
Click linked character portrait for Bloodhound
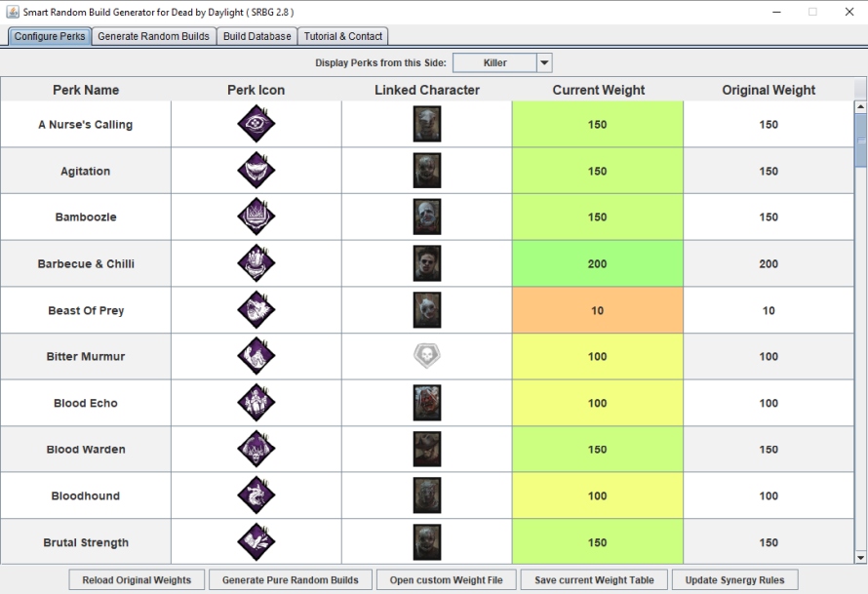coord(427,495)
